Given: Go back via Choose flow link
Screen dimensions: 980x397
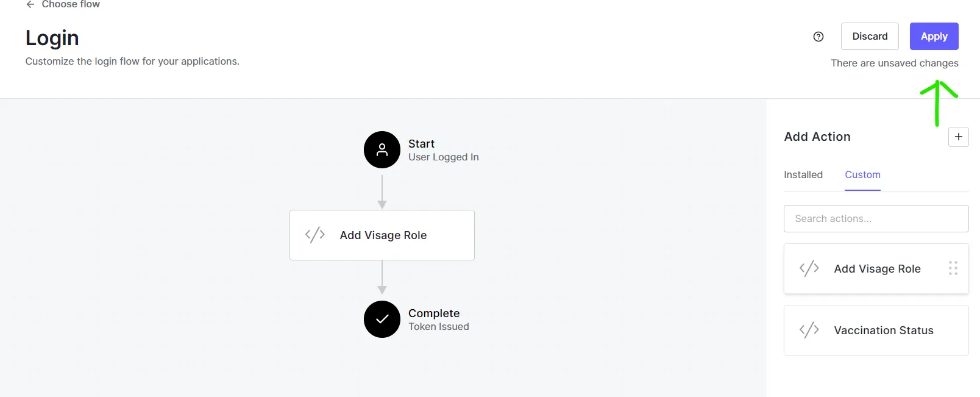Looking at the screenshot, I should pos(71,4).
